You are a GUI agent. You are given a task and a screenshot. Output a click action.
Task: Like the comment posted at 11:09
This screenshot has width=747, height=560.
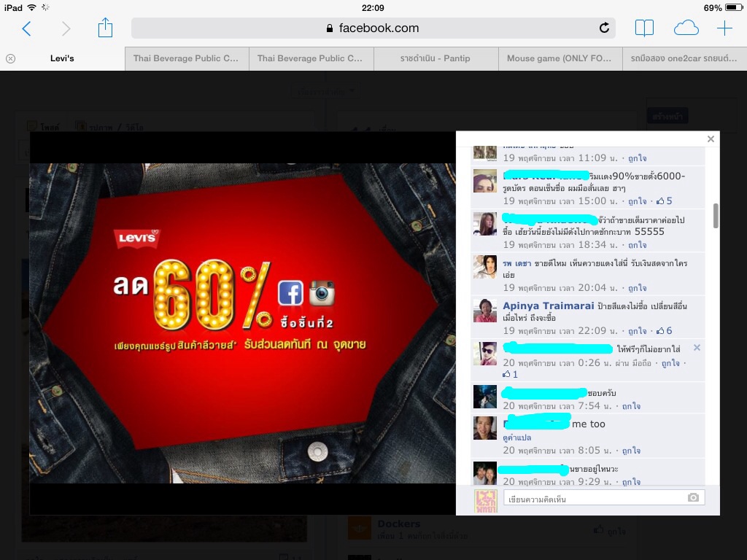coord(637,158)
